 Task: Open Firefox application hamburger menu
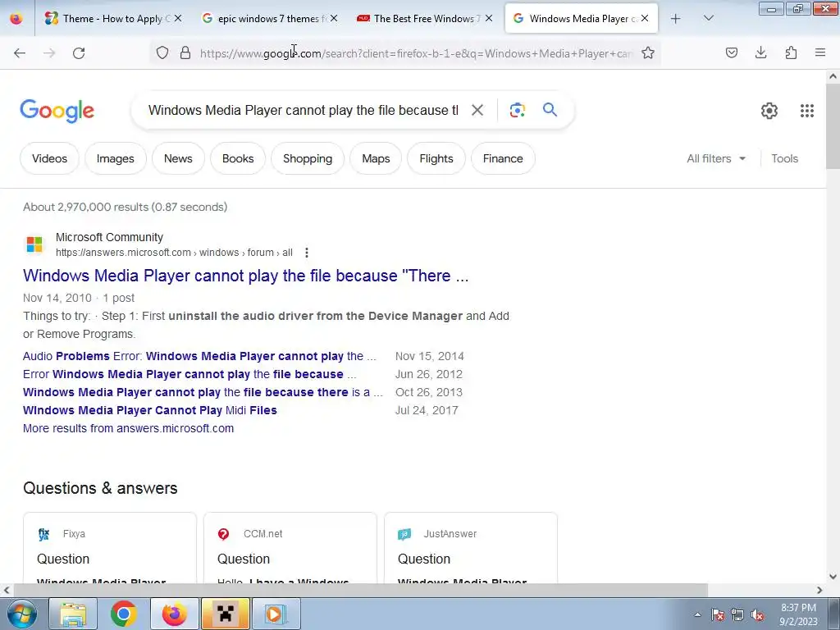click(820, 52)
